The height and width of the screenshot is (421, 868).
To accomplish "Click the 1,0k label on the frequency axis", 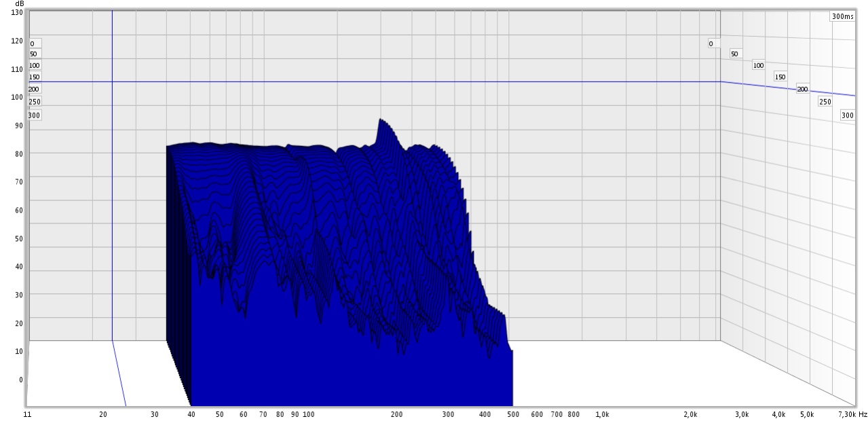I will click(602, 414).
